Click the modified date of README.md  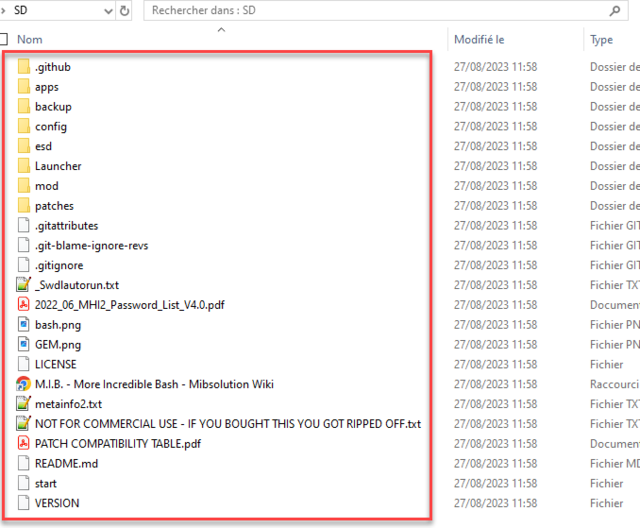(496, 464)
